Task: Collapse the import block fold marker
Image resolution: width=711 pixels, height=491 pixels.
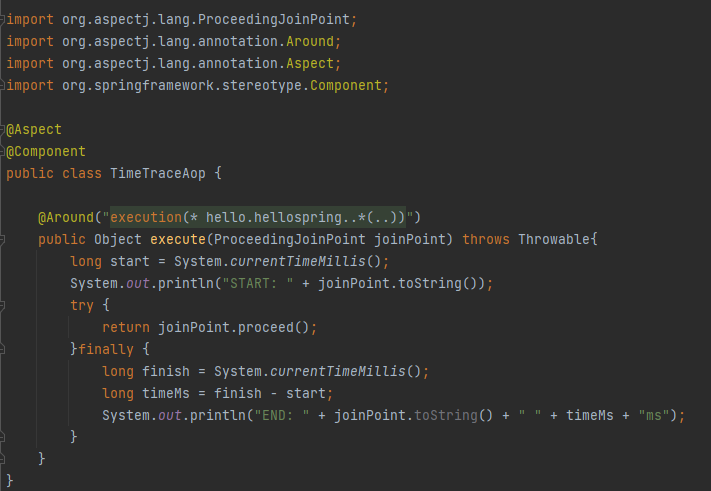Action: point(2,19)
